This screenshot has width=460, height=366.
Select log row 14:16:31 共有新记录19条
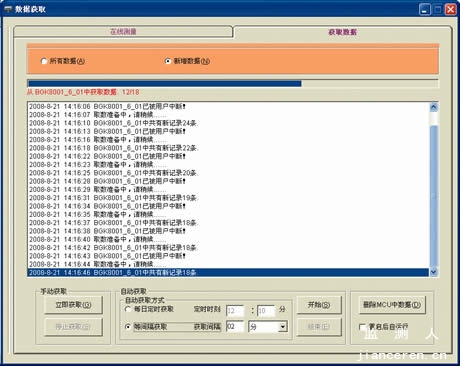coord(228,198)
